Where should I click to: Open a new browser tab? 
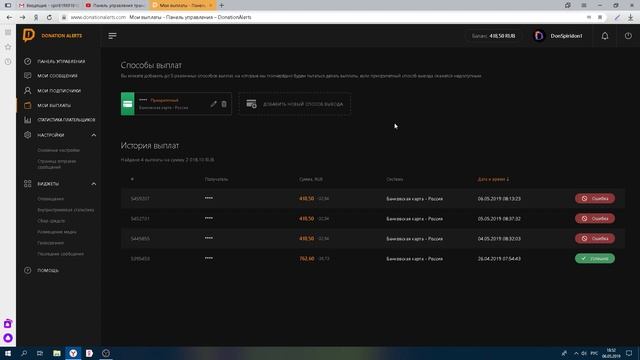pyautogui.click(x=222, y=5)
